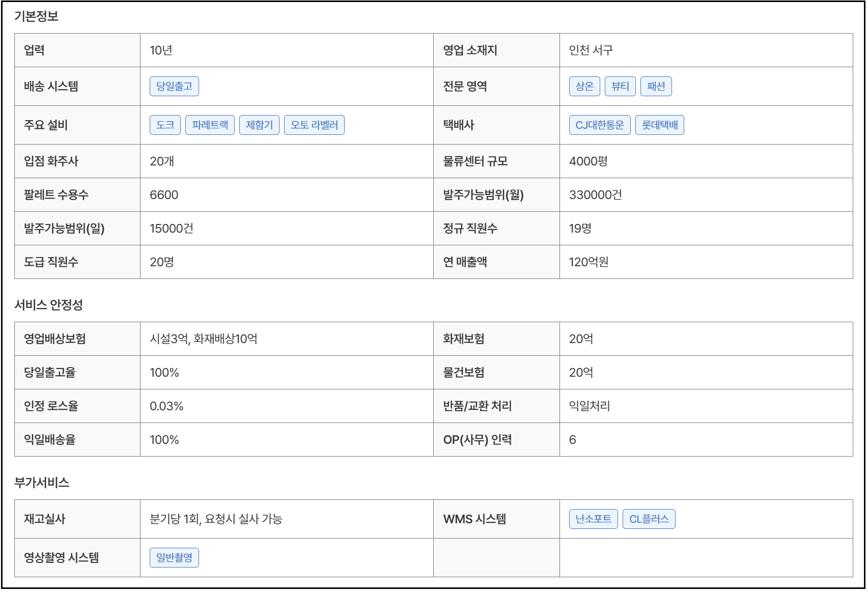
Task: Click the 뷰티 tag
Action: pyautogui.click(x=620, y=87)
